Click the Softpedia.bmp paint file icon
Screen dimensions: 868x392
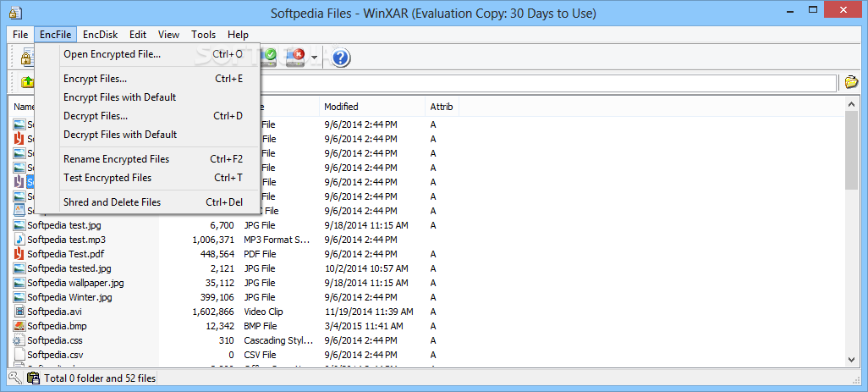(x=19, y=326)
